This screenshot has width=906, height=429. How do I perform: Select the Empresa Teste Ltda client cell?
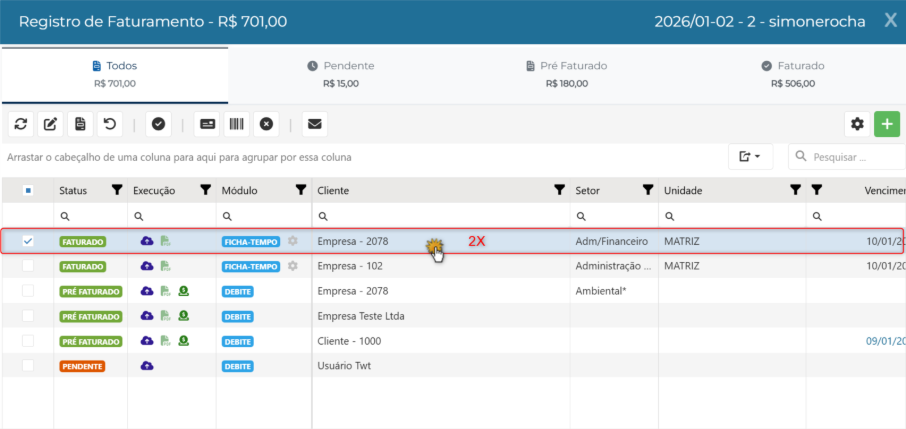441,316
